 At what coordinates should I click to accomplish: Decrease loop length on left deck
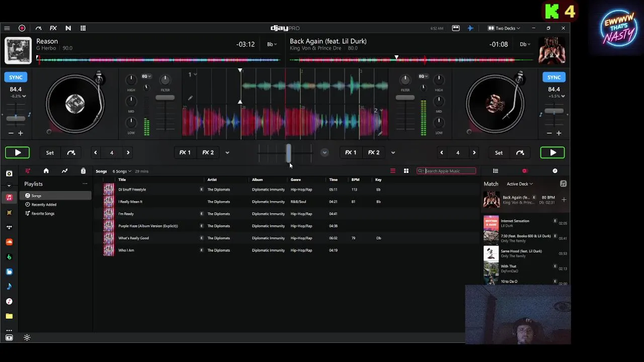pyautogui.click(x=95, y=153)
